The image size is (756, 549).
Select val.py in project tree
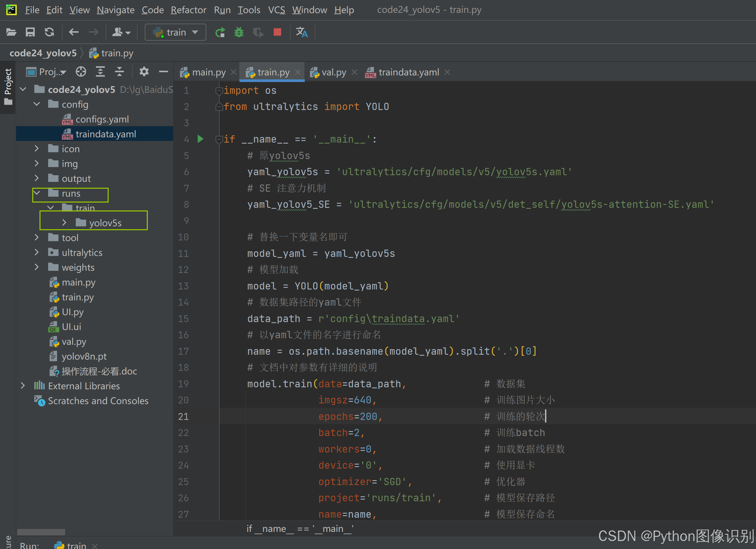click(74, 342)
